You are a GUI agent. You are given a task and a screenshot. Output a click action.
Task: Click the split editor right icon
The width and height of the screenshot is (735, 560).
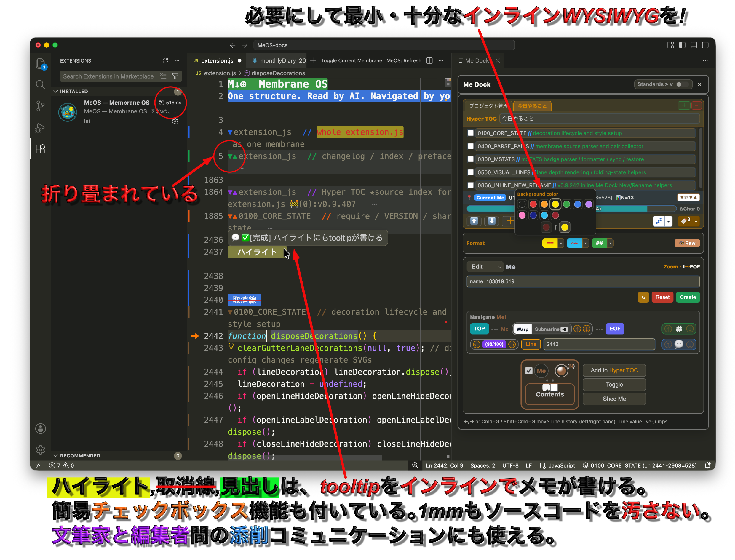coord(429,60)
